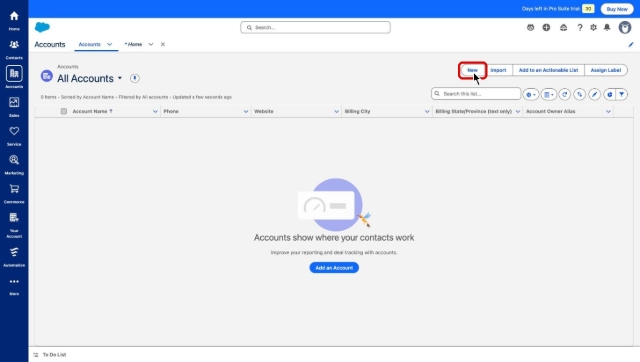Refresh the accounts list
The height and width of the screenshot is (362, 640).
(564, 94)
